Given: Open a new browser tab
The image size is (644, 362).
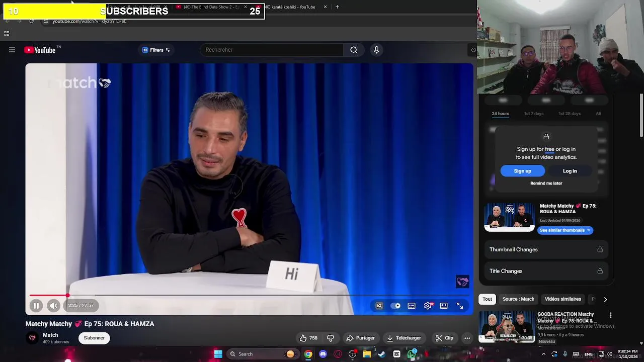Looking at the screenshot, I should [337, 7].
